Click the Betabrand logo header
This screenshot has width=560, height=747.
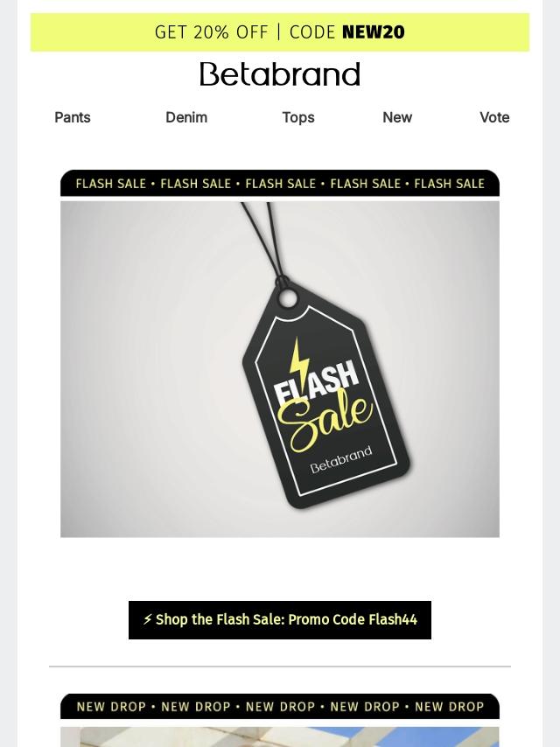click(x=280, y=74)
